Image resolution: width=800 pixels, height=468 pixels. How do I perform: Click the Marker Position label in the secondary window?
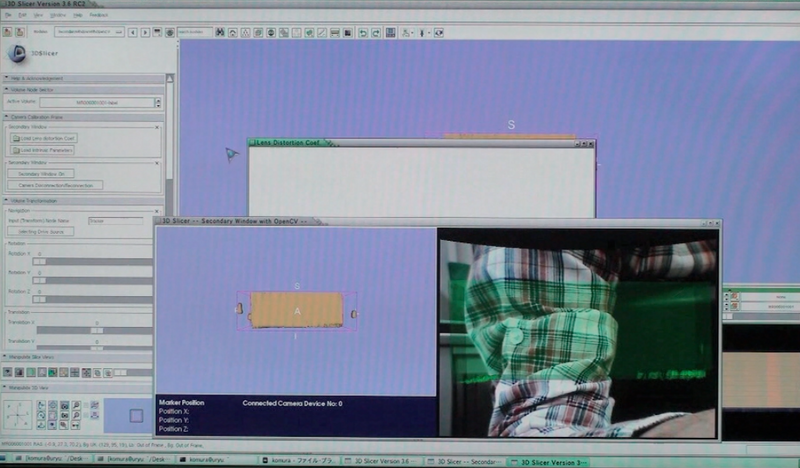pos(182,403)
